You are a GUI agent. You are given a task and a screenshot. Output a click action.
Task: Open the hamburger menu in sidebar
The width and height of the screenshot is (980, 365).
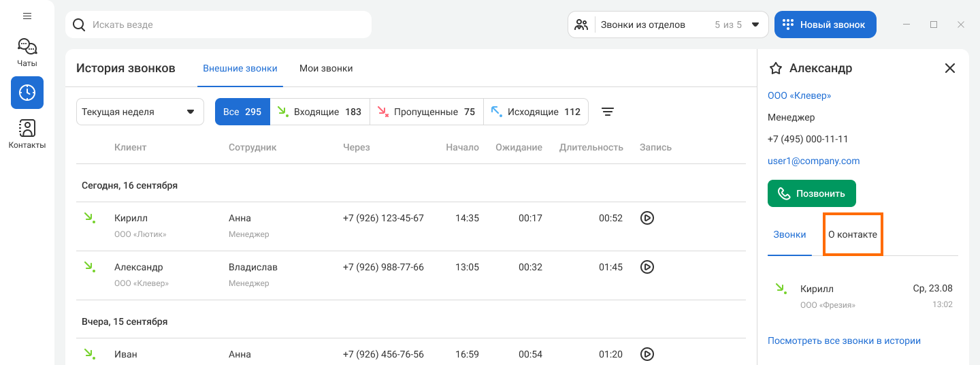27,16
